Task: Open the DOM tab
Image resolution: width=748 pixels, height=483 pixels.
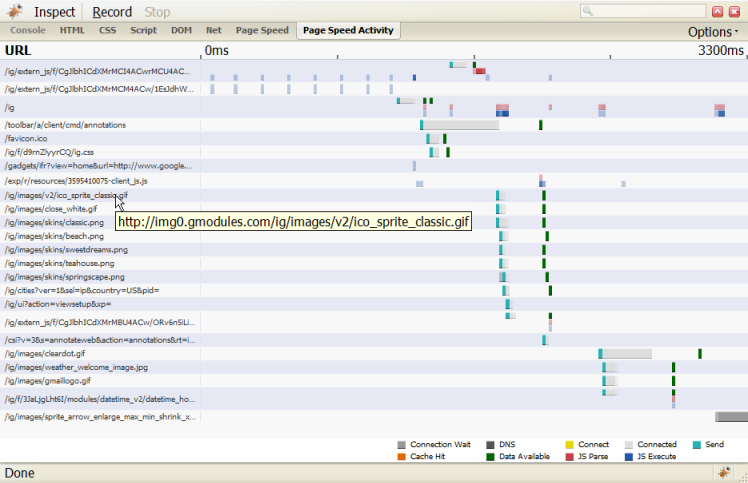Action: pyautogui.click(x=181, y=30)
